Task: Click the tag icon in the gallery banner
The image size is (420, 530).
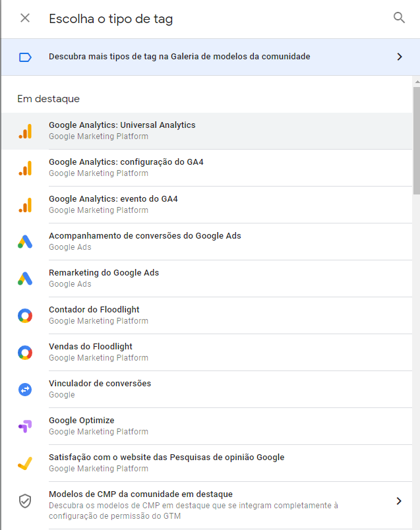Action: pyautogui.click(x=25, y=57)
